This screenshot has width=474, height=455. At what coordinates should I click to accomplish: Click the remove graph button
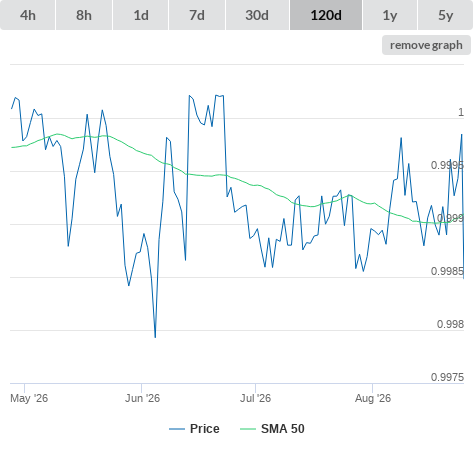[x=426, y=45]
